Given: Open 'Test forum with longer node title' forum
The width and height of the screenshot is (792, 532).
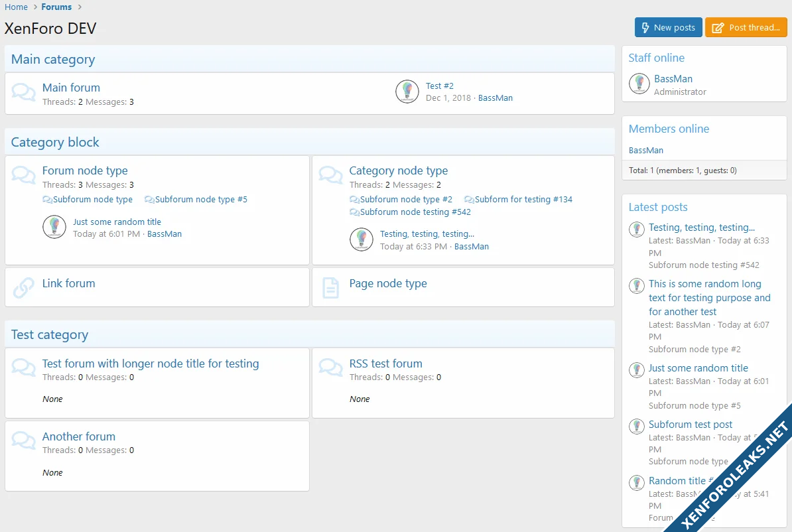Looking at the screenshot, I should pyautogui.click(x=151, y=364).
